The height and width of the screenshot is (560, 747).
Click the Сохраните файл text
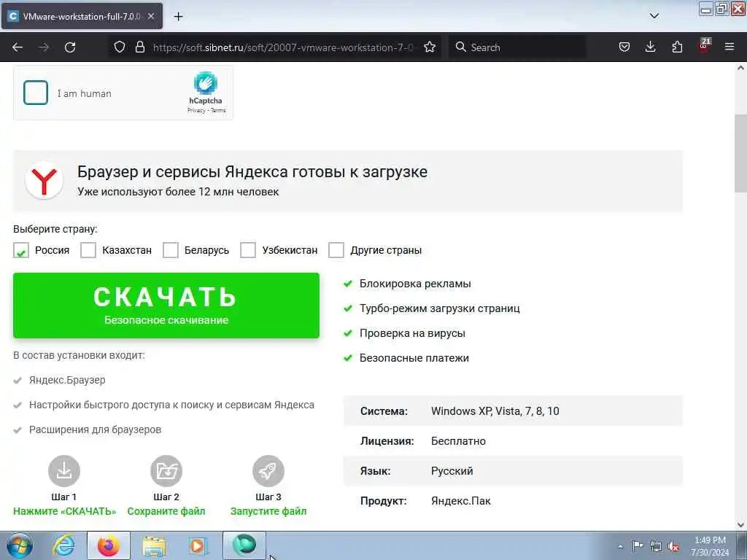click(166, 511)
